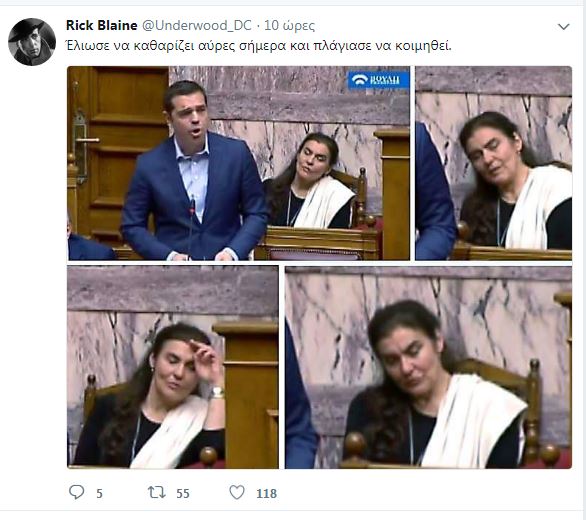The width and height of the screenshot is (586, 520).
Task: Click the reply count 5
Action: click(99, 493)
